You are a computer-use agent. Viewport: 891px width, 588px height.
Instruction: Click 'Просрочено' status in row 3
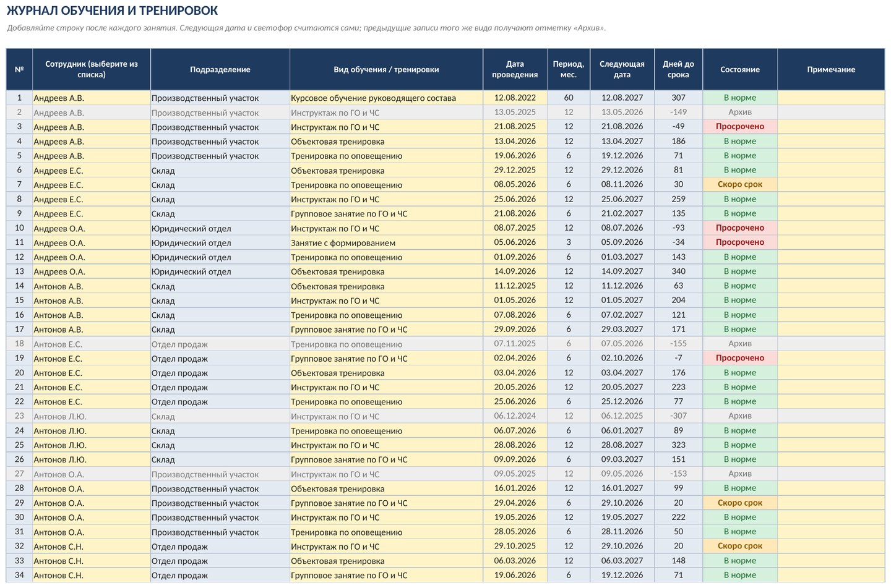pyautogui.click(x=740, y=127)
